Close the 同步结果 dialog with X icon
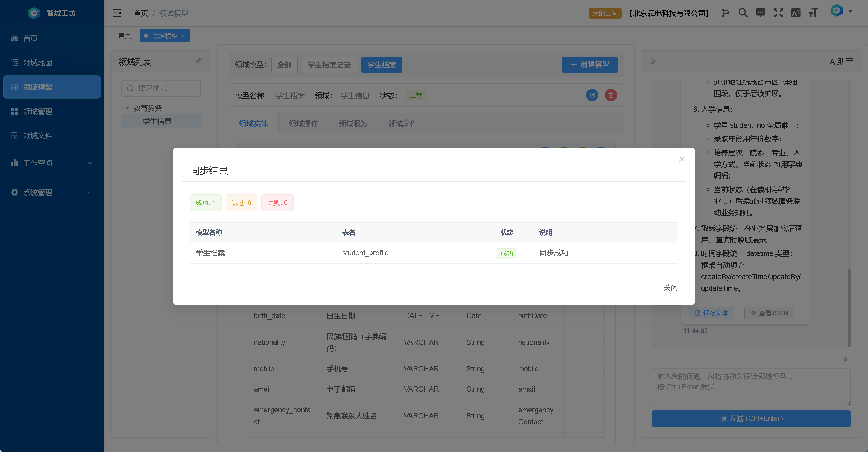This screenshot has width=868, height=452. 682,159
